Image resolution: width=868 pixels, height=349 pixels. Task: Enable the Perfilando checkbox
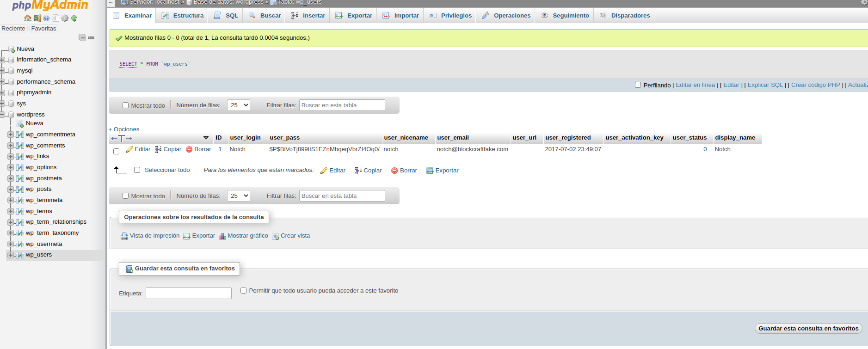tap(638, 85)
